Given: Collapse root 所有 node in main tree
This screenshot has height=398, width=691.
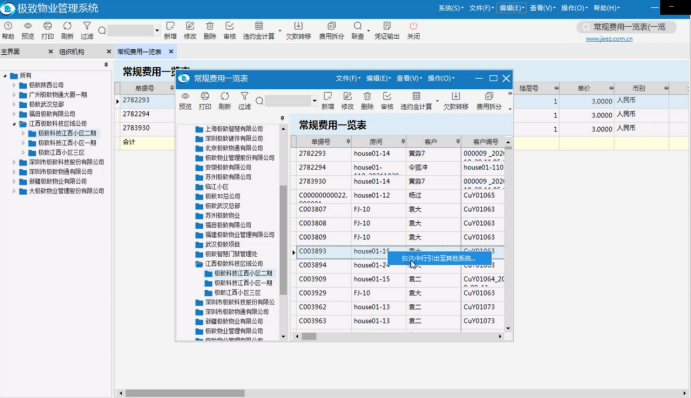Looking at the screenshot, I should [5, 76].
